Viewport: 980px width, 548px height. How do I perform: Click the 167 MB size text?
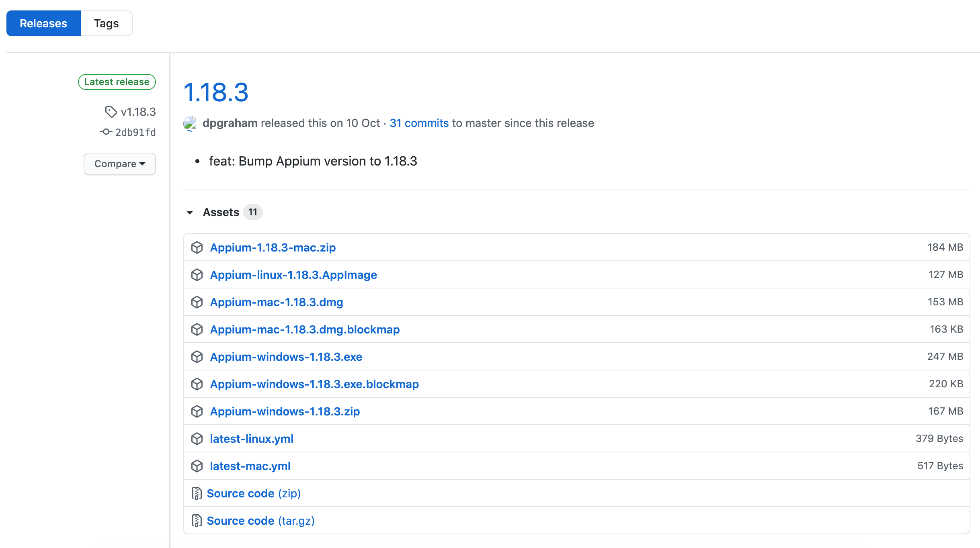click(x=945, y=411)
